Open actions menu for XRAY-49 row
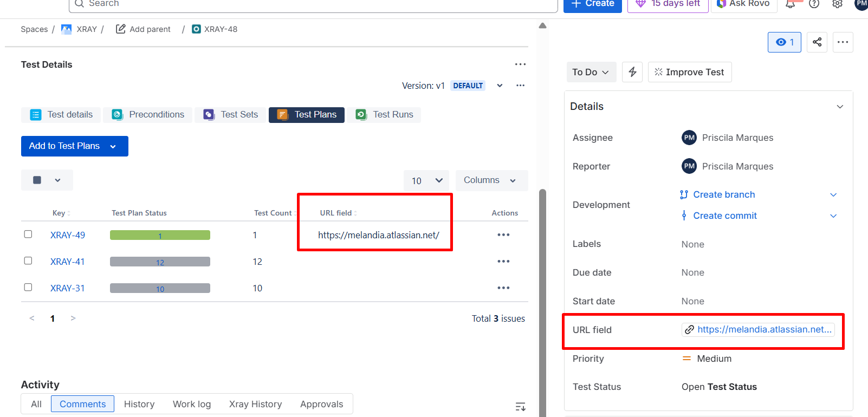 pyautogui.click(x=503, y=235)
